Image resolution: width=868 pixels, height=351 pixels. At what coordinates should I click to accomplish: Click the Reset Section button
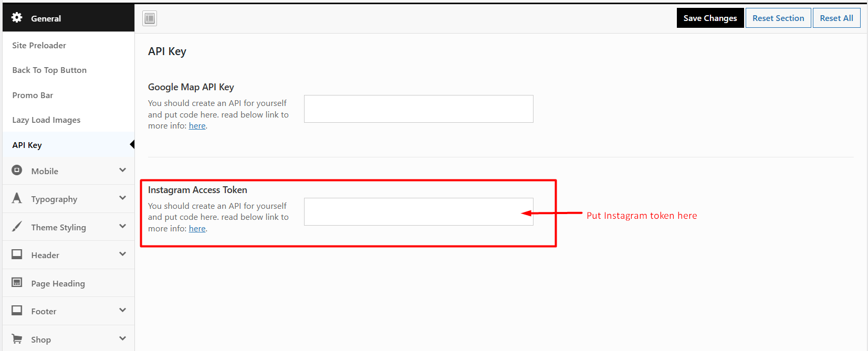pos(778,18)
